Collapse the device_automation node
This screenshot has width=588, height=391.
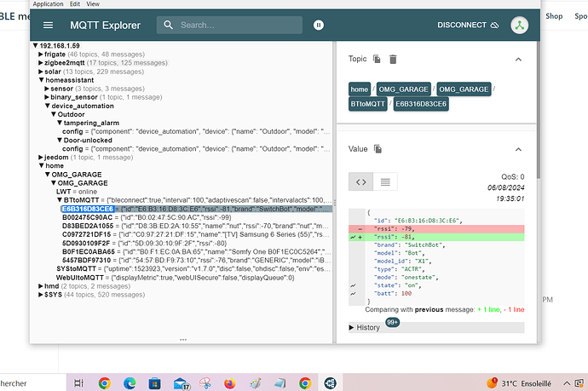pos(47,106)
